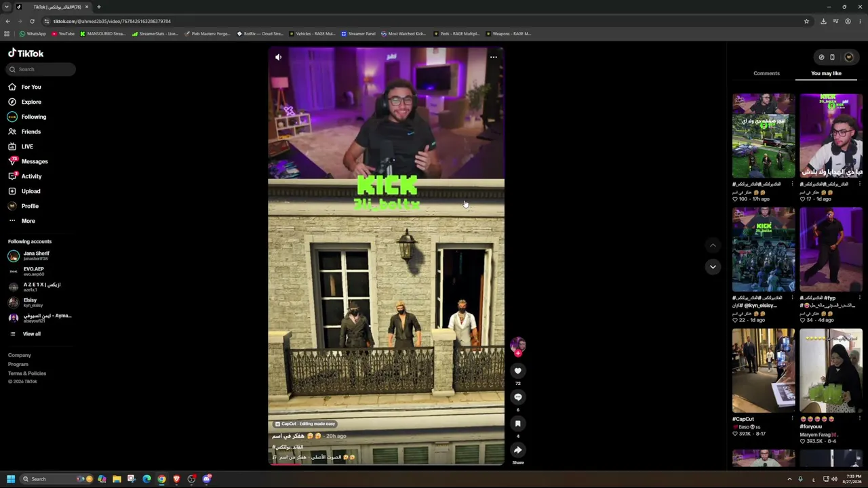The image size is (868, 488).
Task: Reload the page in Chrome
Action: coord(32,21)
